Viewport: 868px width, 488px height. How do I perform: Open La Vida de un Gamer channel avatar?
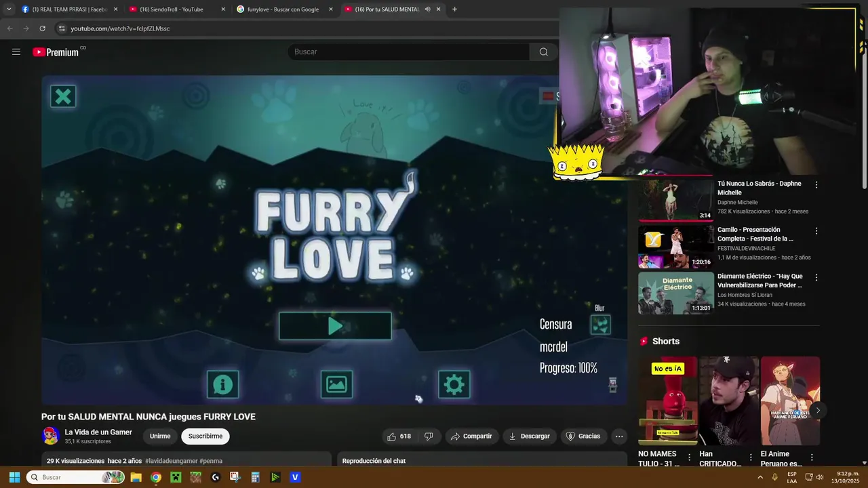51,436
